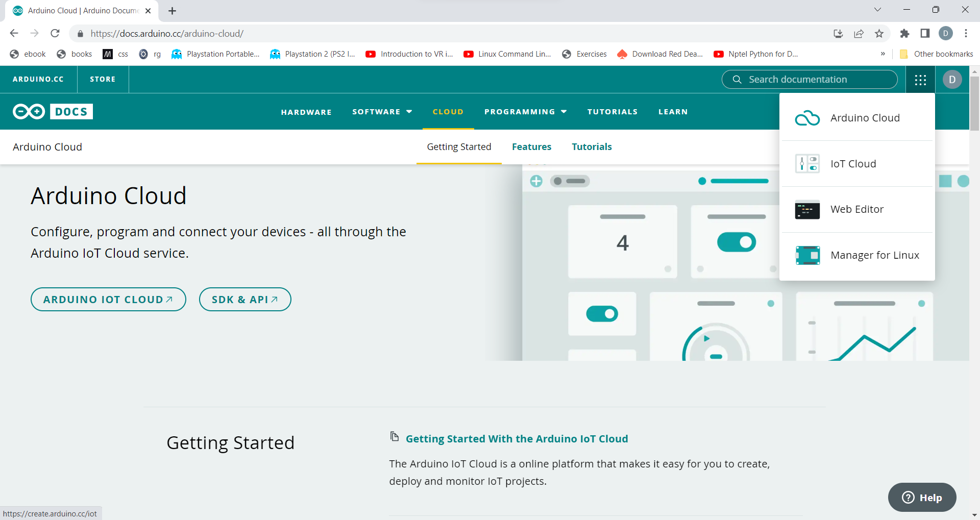Toggle the small switch in lower widget
This screenshot has width=980, height=520.
[x=602, y=314]
